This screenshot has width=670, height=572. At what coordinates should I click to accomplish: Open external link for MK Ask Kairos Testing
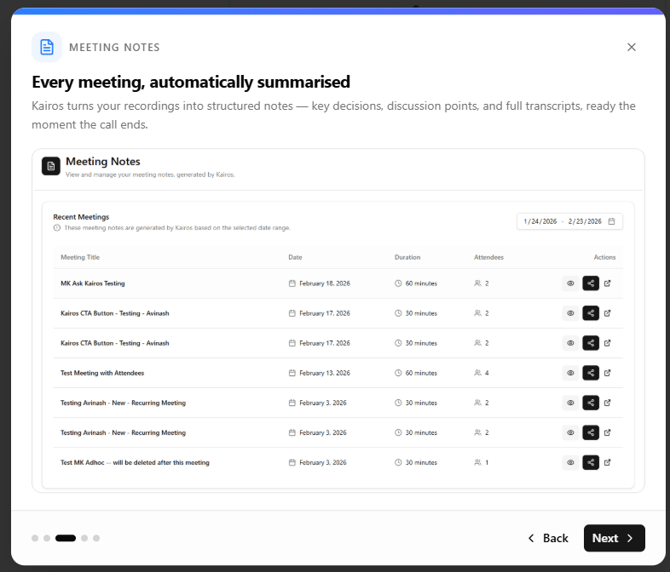(x=608, y=284)
